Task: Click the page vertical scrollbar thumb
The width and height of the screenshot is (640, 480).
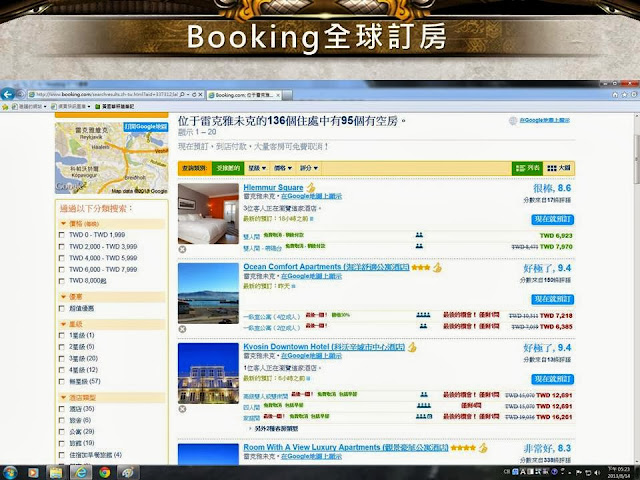Action: [x=636, y=159]
